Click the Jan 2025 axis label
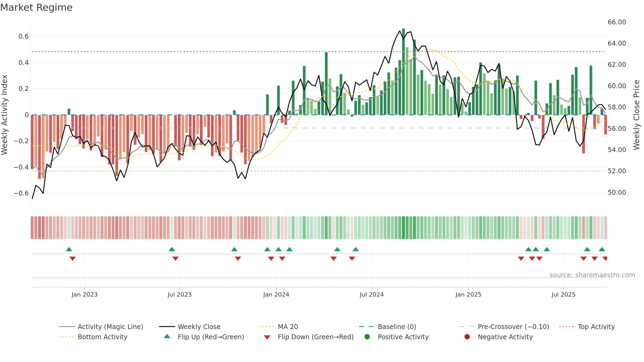The height and width of the screenshot is (362, 644). point(468,294)
